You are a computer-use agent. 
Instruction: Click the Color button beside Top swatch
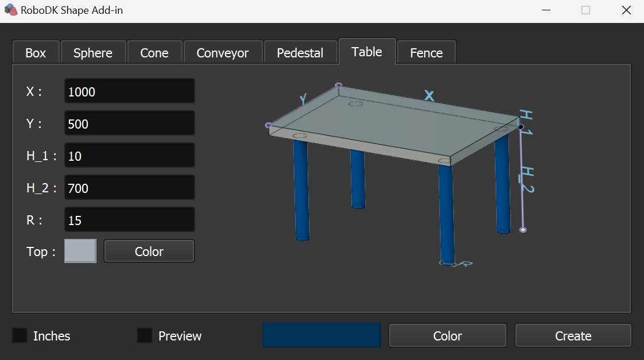pos(149,251)
